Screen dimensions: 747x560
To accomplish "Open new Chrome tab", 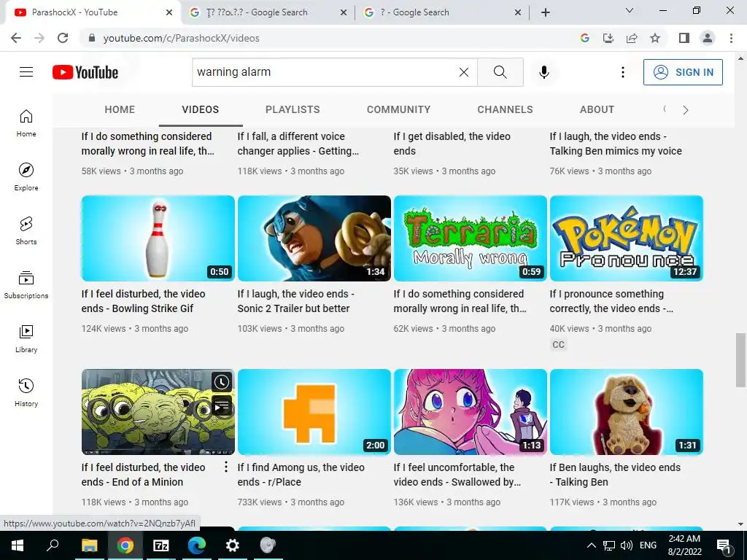I will pos(546,12).
